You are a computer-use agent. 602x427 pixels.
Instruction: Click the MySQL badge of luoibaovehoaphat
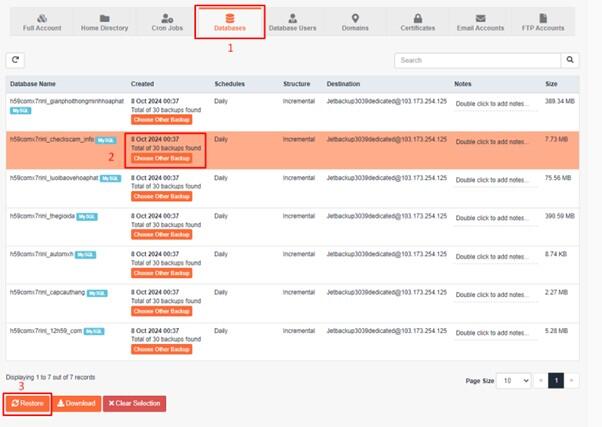111,179
